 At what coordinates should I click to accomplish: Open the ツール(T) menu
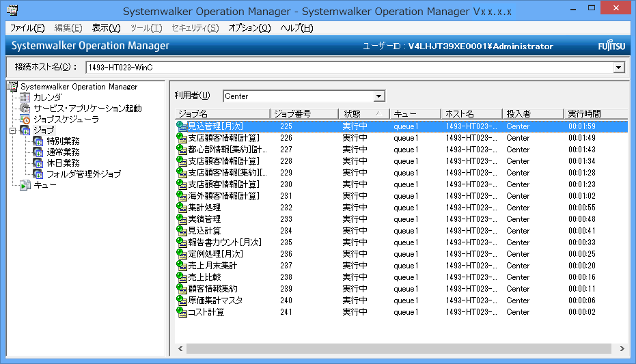(x=146, y=28)
